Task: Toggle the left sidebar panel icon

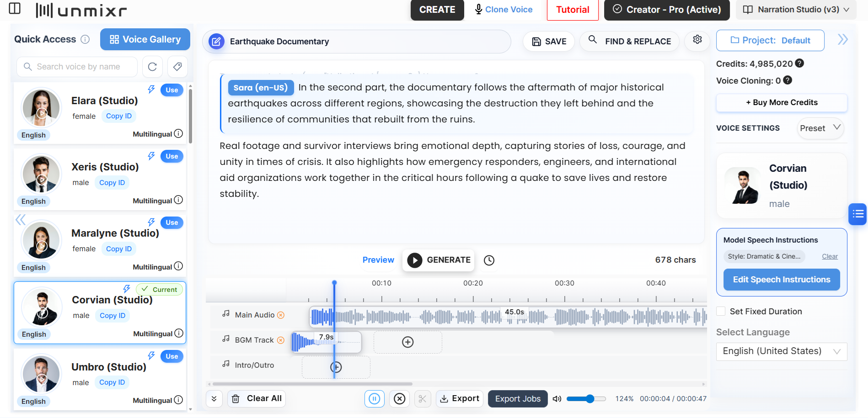Action: point(15,9)
